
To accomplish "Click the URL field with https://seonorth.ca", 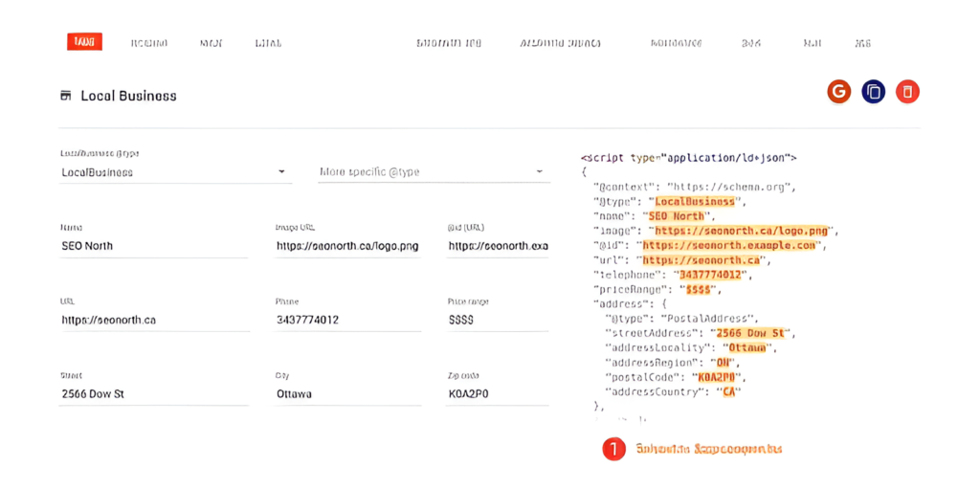I will pos(153,320).
